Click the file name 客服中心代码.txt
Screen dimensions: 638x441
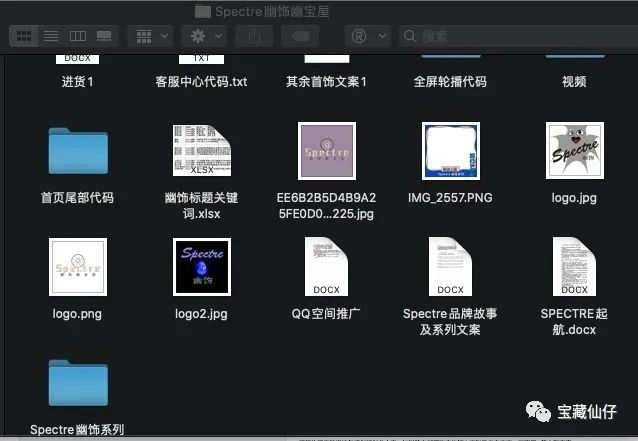[x=201, y=82]
